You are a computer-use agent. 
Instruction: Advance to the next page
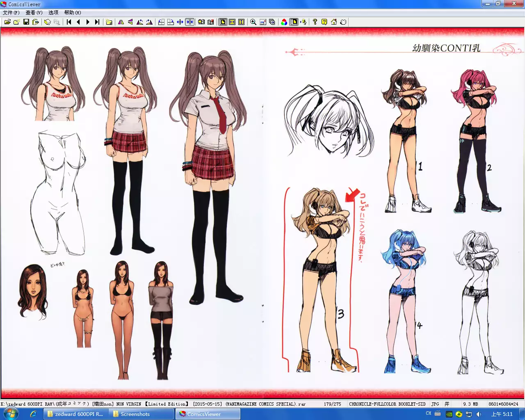(88, 22)
